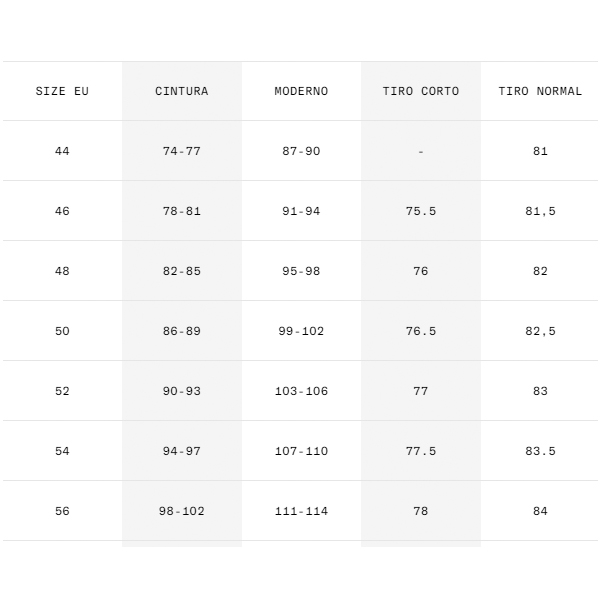600x600 pixels.
Task: Click waist value 74-77
Action: click(x=182, y=151)
